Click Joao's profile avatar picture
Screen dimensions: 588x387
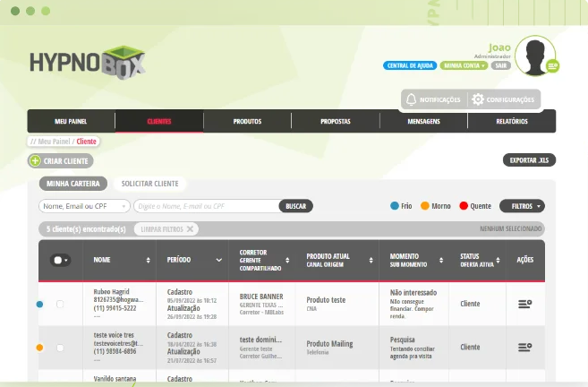pyautogui.click(x=534, y=55)
